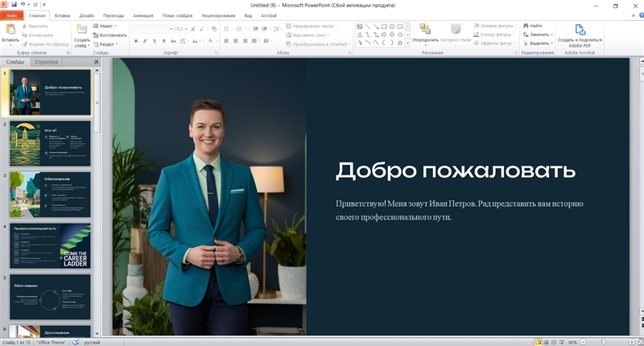
Task: Expand the shapes gallery More arrow
Action: point(407,43)
